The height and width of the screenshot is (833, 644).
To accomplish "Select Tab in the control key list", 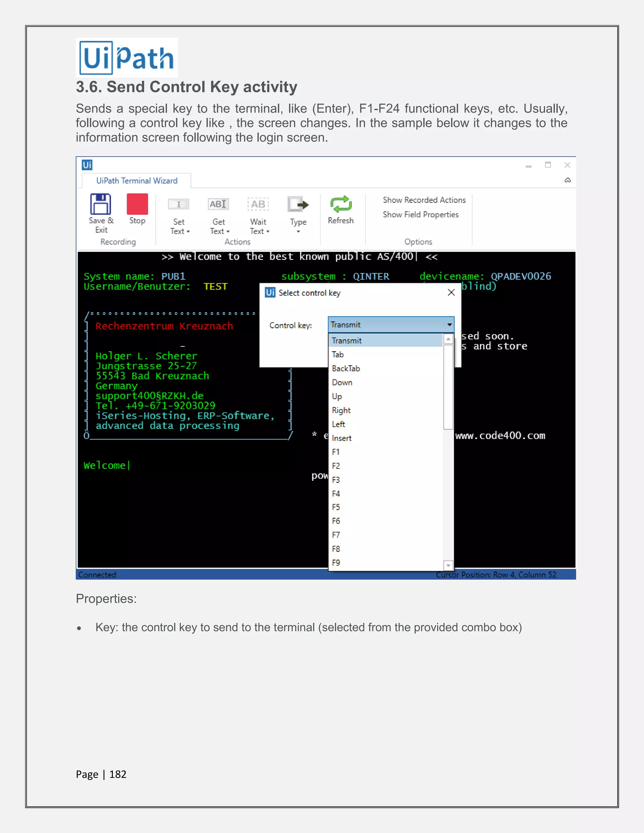I will pos(385,354).
